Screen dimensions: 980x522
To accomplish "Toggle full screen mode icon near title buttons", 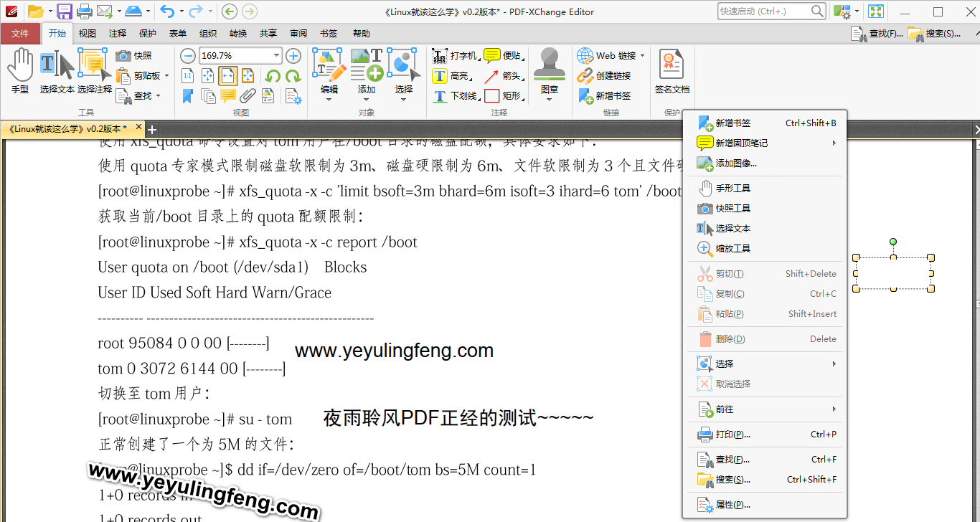I will pyautogui.click(x=875, y=11).
